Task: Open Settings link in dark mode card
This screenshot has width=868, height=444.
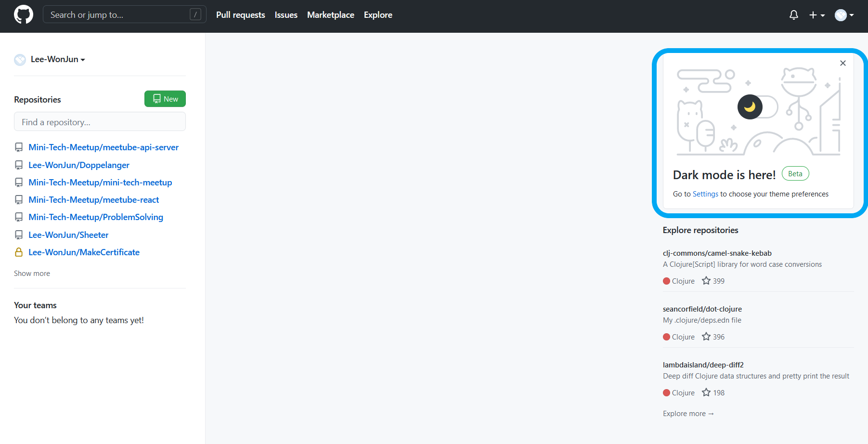Action: pos(705,194)
